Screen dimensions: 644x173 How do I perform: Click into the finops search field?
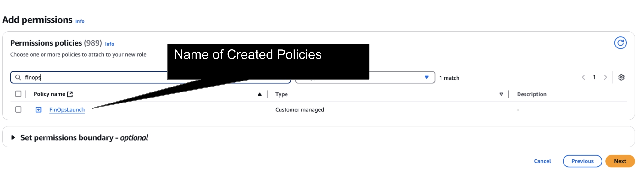(94, 77)
